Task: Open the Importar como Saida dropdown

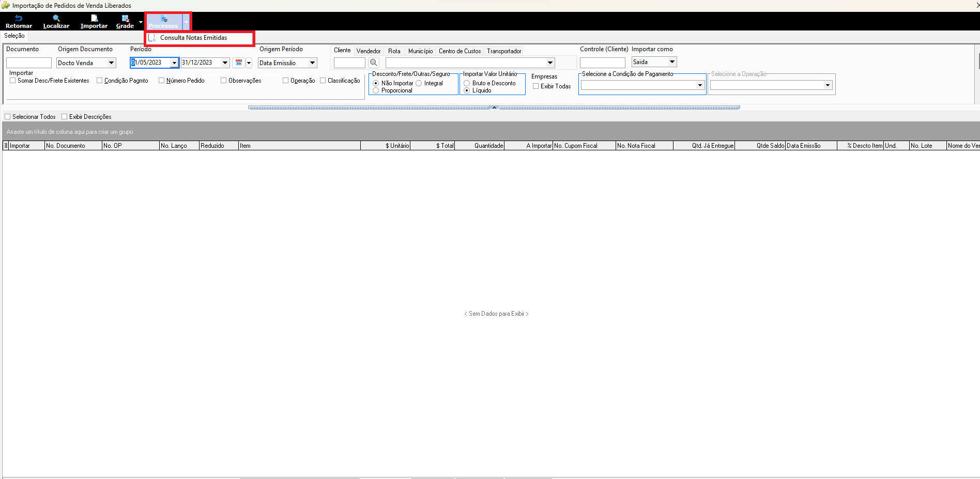Action: [x=672, y=62]
